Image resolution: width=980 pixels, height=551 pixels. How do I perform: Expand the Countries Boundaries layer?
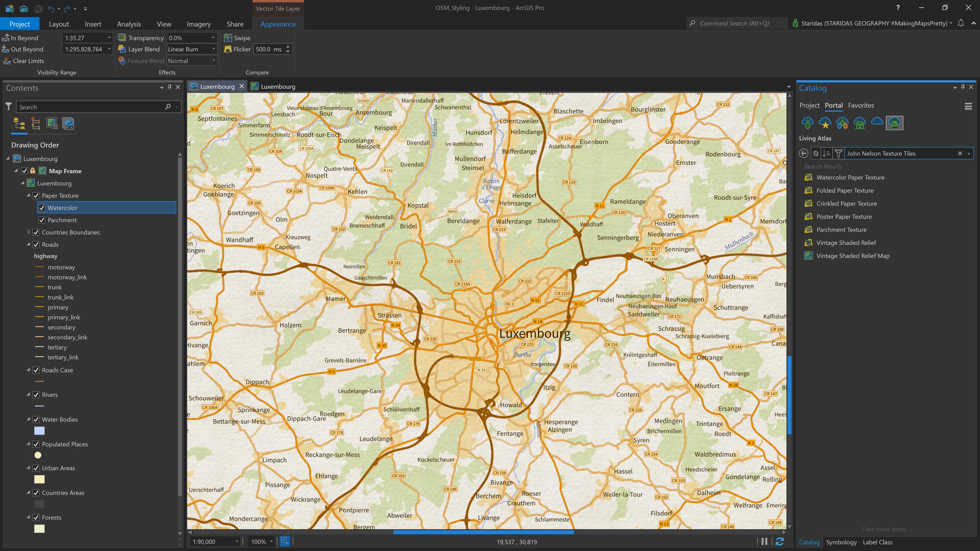point(29,232)
